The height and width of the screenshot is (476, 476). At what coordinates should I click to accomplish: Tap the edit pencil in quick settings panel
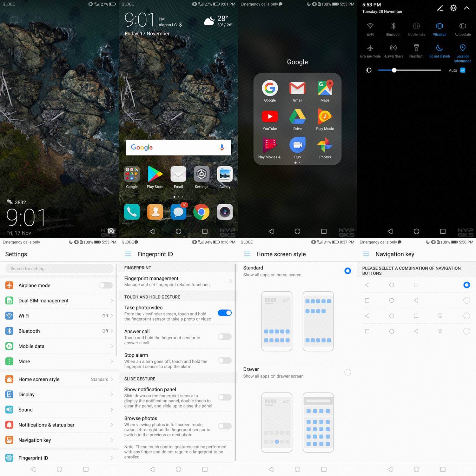tap(440, 8)
